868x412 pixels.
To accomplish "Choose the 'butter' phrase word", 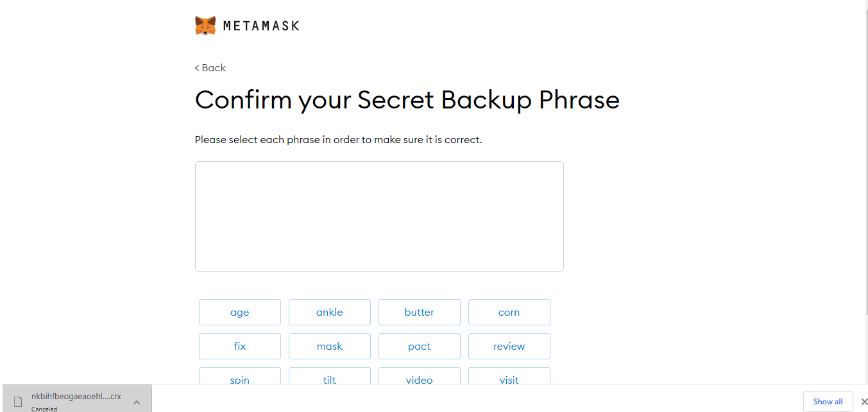I will (x=419, y=313).
